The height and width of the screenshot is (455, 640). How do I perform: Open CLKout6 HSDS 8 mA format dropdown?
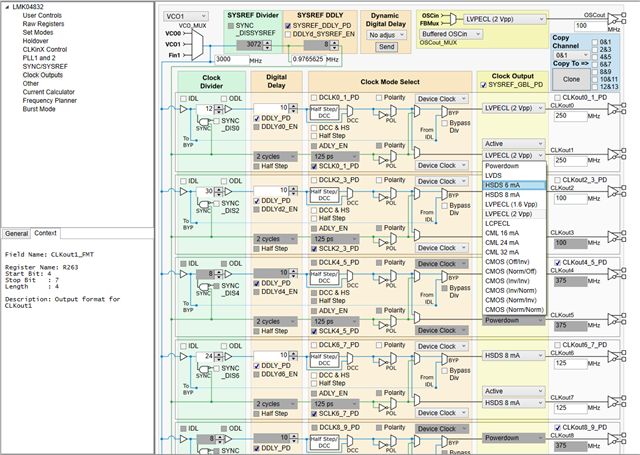(513, 355)
